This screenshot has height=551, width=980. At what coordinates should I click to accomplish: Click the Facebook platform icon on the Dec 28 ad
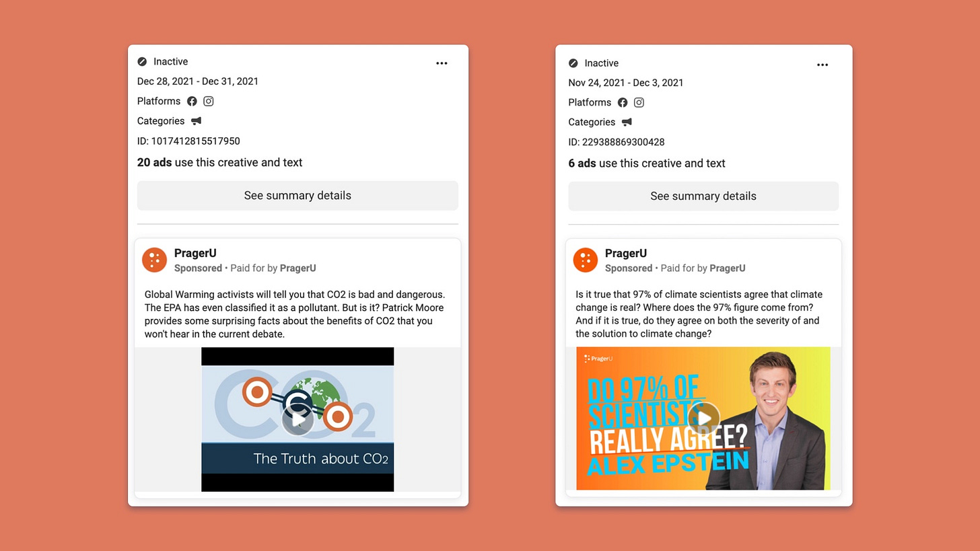(192, 101)
